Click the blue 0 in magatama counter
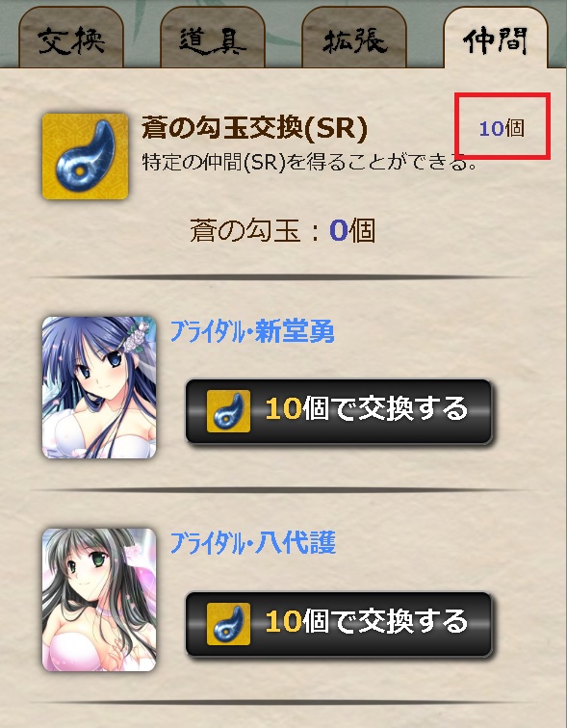 click(339, 231)
